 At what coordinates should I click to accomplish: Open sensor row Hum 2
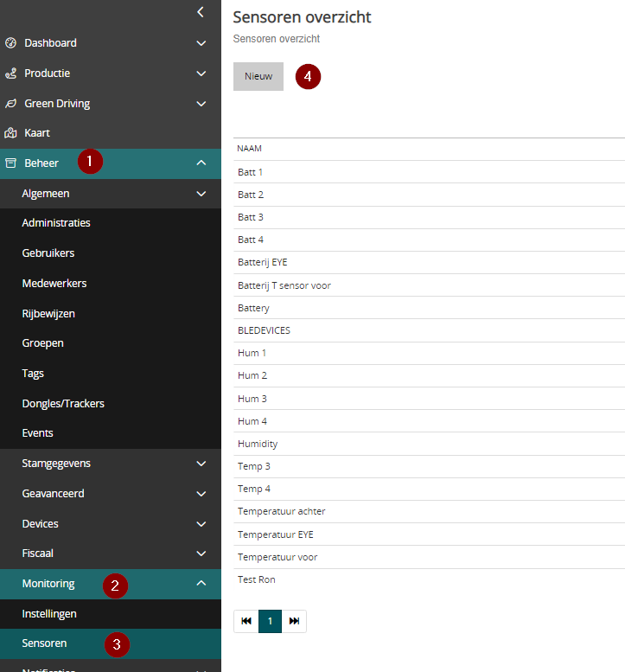(x=430, y=376)
